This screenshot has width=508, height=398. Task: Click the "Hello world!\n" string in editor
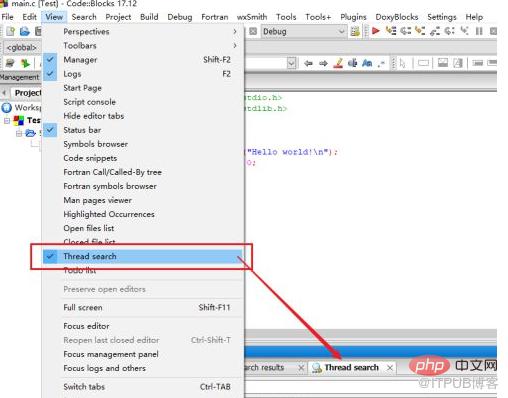coord(288,152)
